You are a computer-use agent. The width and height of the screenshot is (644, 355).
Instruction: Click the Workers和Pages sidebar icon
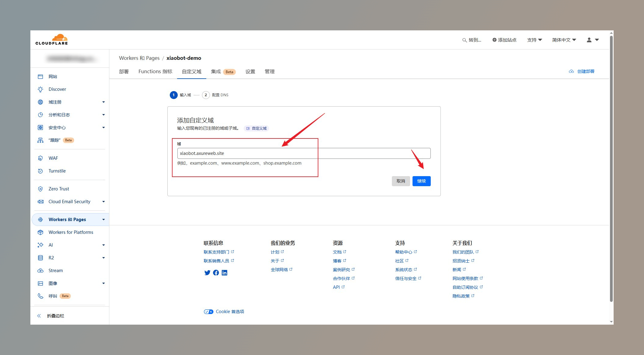[x=40, y=220]
